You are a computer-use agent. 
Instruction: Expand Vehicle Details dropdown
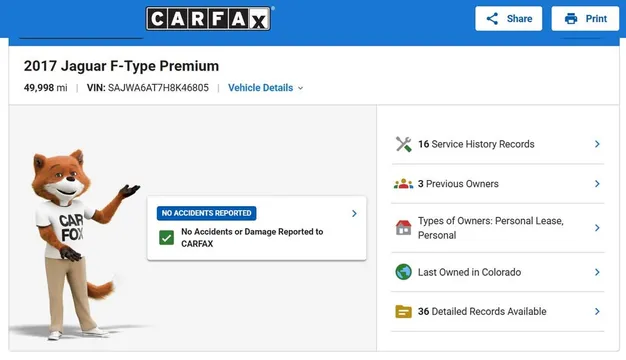click(265, 88)
